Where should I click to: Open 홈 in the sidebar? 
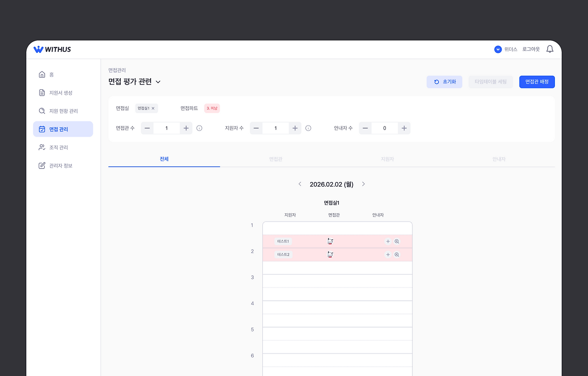(63, 74)
